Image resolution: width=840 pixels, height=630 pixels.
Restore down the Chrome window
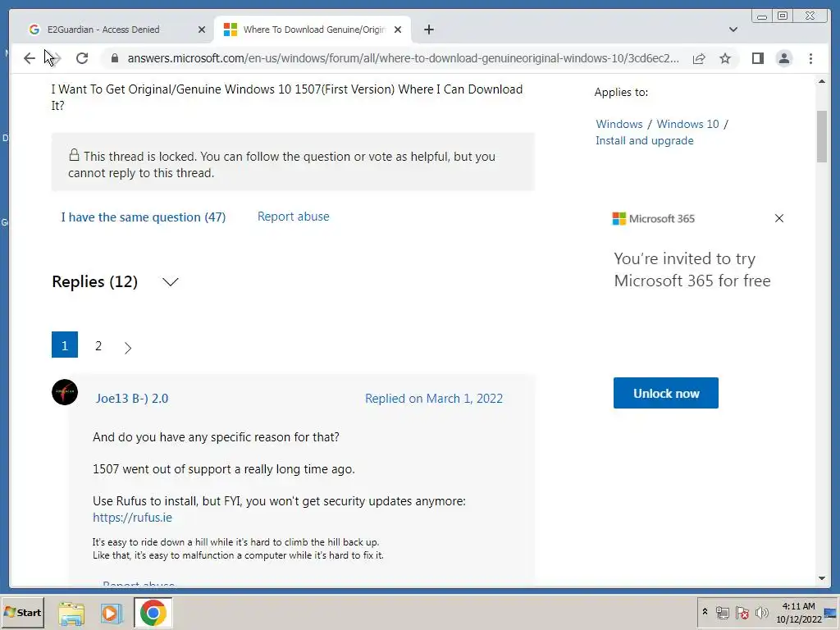tap(782, 16)
